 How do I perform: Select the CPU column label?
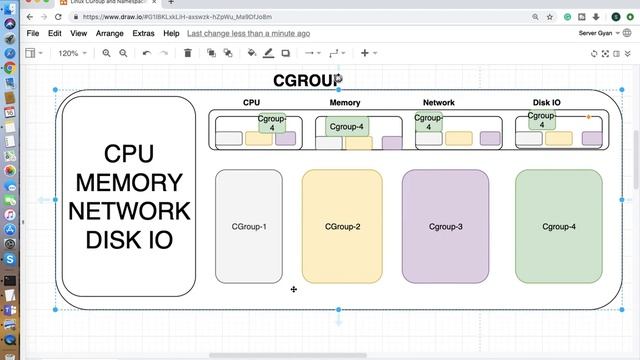251,102
